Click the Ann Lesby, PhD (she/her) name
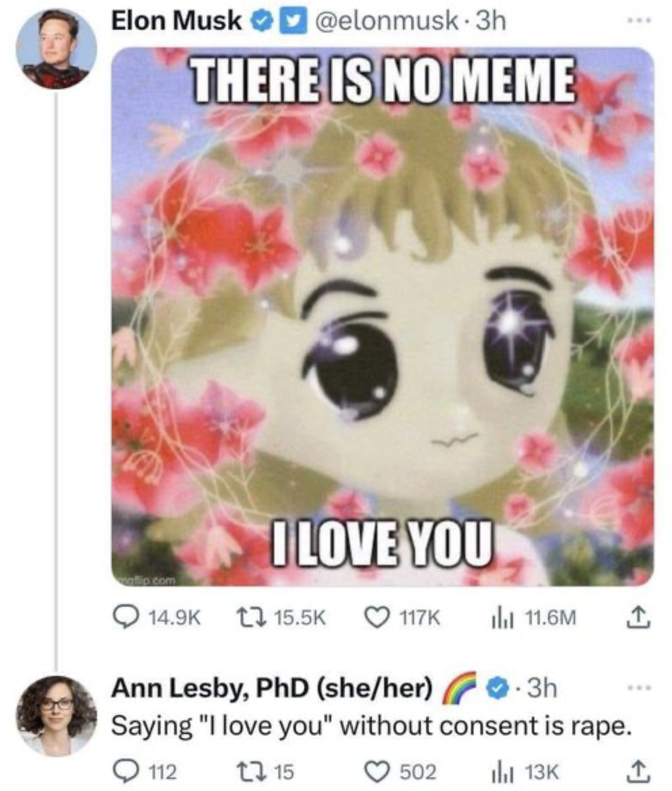The width and height of the screenshot is (672, 791). click(x=271, y=689)
